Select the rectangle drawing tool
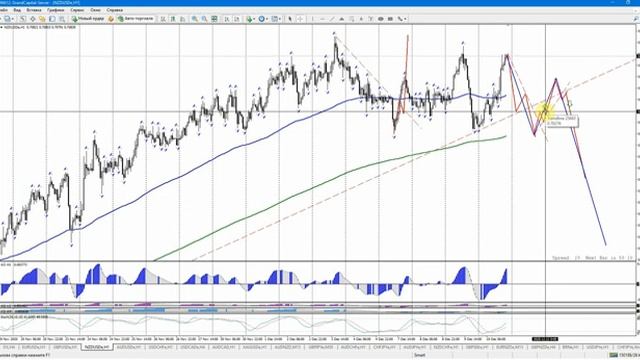The width and height of the screenshot is (640, 360). 390,19
